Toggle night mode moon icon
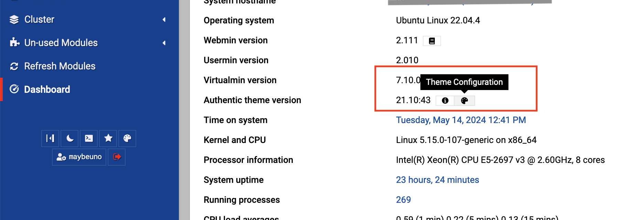The height and width of the screenshot is (220, 644). point(70,138)
